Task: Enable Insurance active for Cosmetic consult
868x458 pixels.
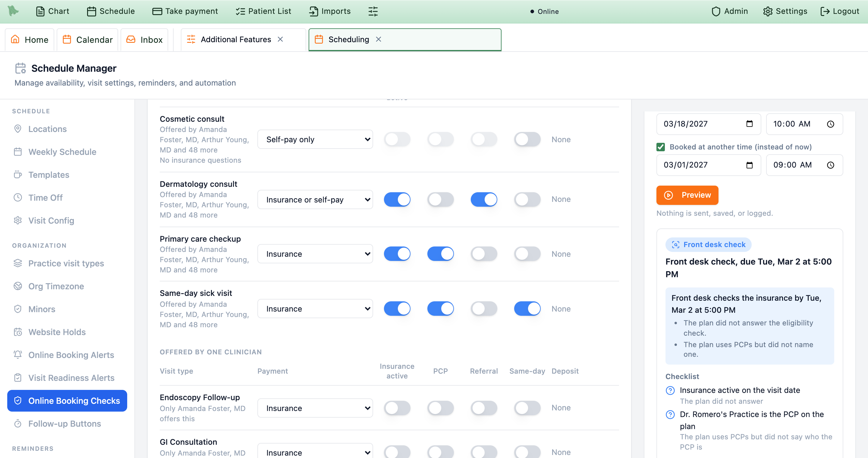Action: [397, 140]
